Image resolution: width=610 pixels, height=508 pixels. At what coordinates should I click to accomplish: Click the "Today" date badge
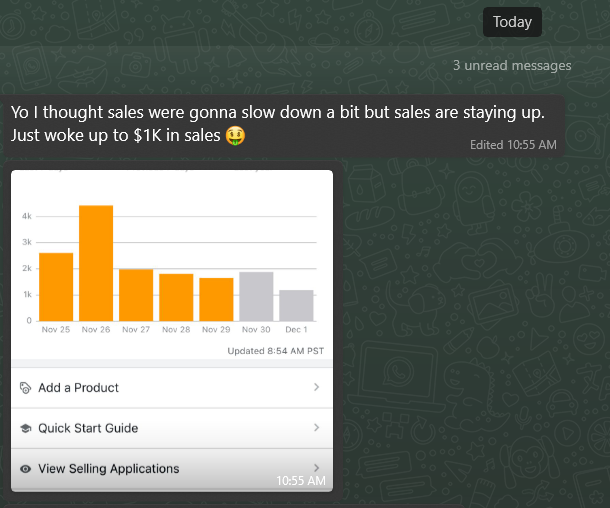(512, 22)
